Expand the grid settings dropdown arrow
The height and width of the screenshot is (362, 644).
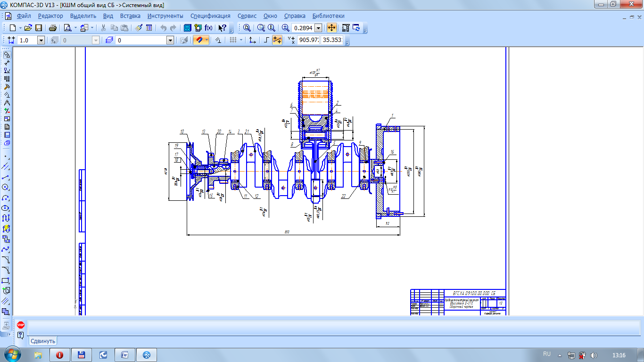click(x=241, y=40)
